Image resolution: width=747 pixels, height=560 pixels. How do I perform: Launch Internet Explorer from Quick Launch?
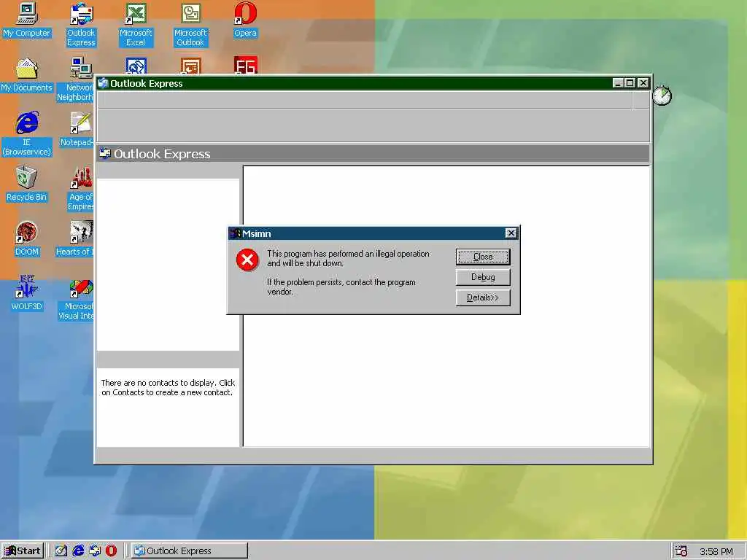[77, 551]
